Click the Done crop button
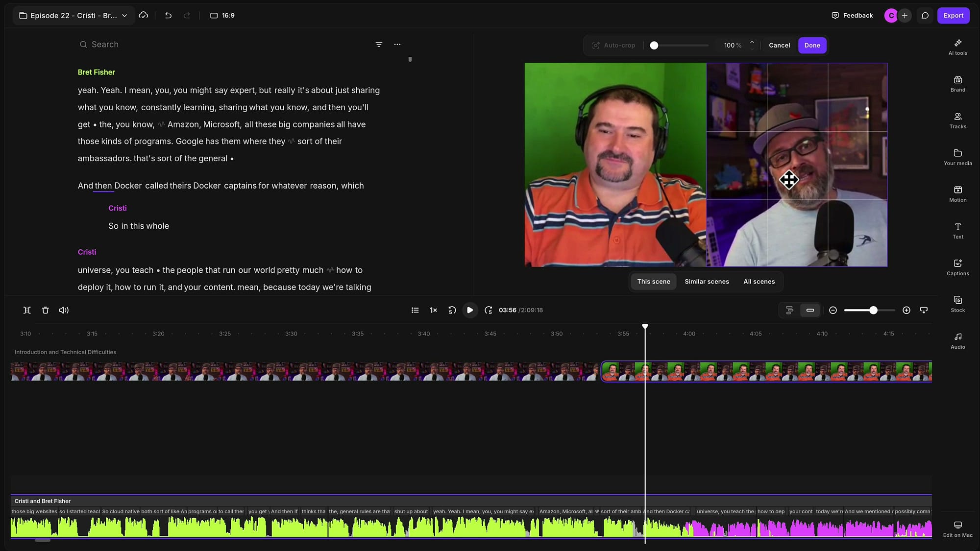 [812, 45]
